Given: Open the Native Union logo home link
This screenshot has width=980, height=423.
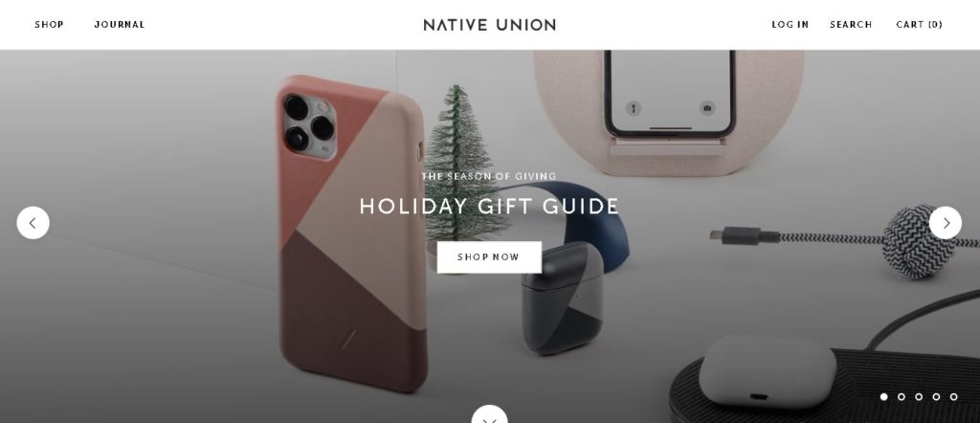Looking at the screenshot, I should pos(489,24).
